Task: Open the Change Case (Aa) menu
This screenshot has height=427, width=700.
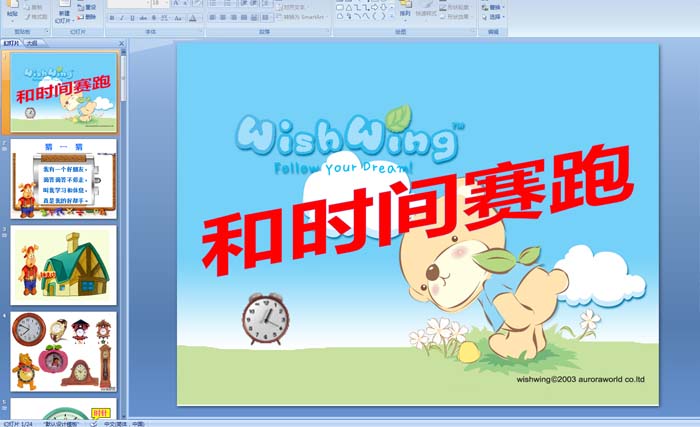Action: pos(178,18)
